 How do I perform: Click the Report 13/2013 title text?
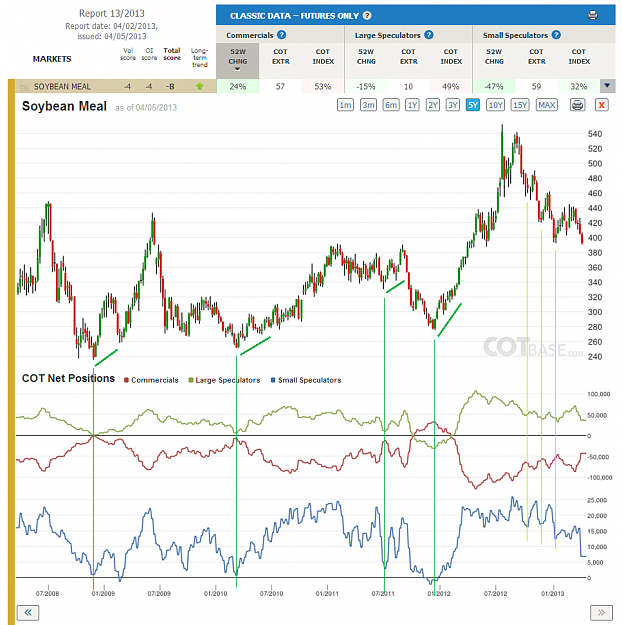pos(112,14)
